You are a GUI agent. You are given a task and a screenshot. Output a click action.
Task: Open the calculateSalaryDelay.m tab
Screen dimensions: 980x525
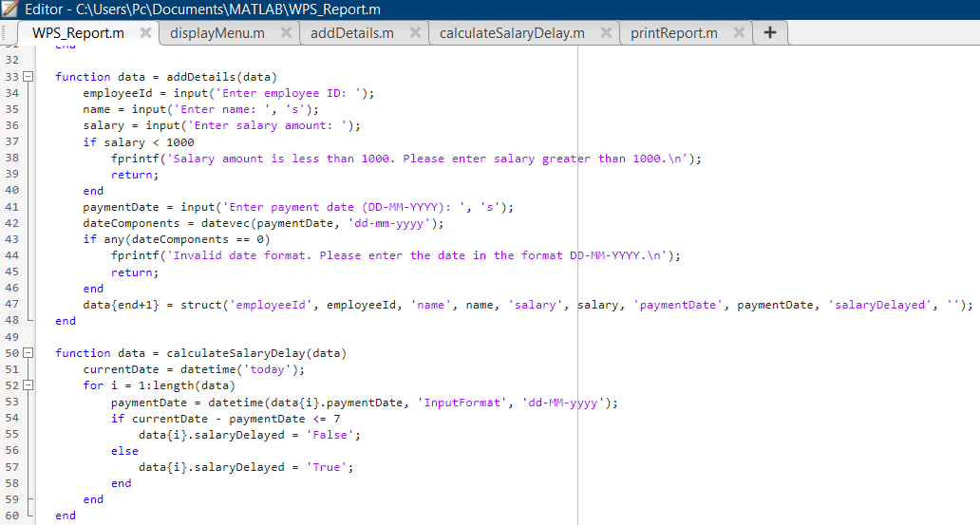[x=512, y=33]
